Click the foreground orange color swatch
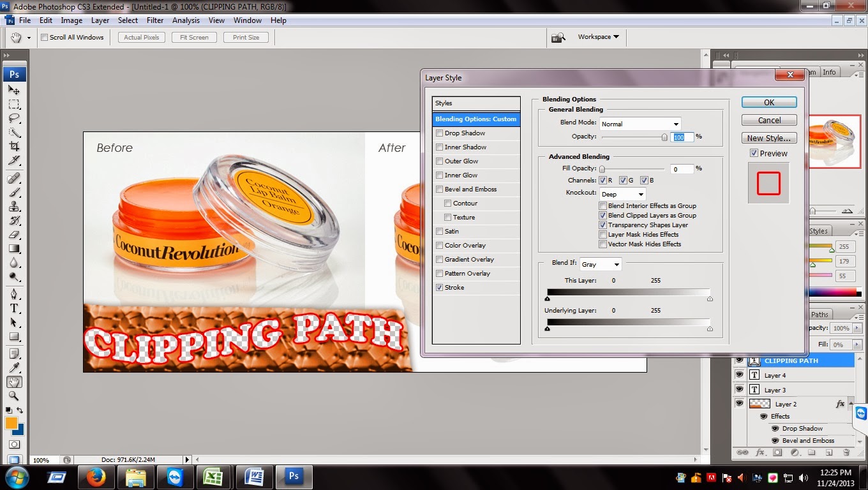This screenshot has width=868, height=490. [11, 423]
